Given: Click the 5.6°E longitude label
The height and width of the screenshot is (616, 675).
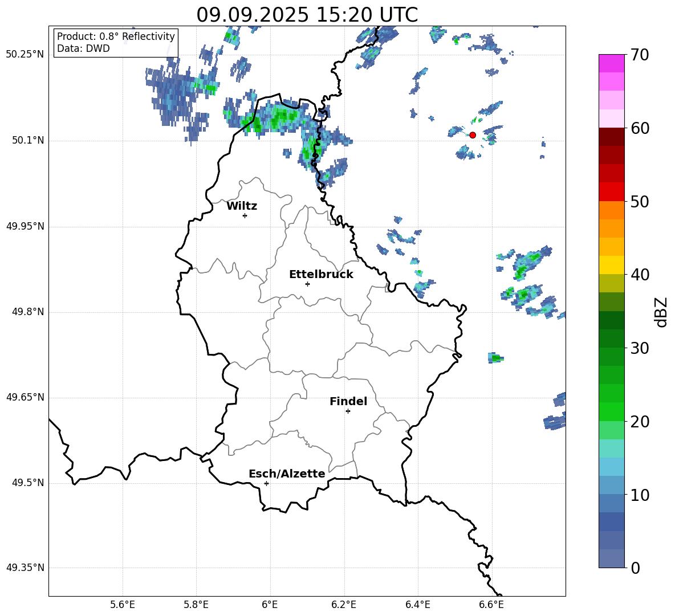Looking at the screenshot, I should tap(122, 605).
